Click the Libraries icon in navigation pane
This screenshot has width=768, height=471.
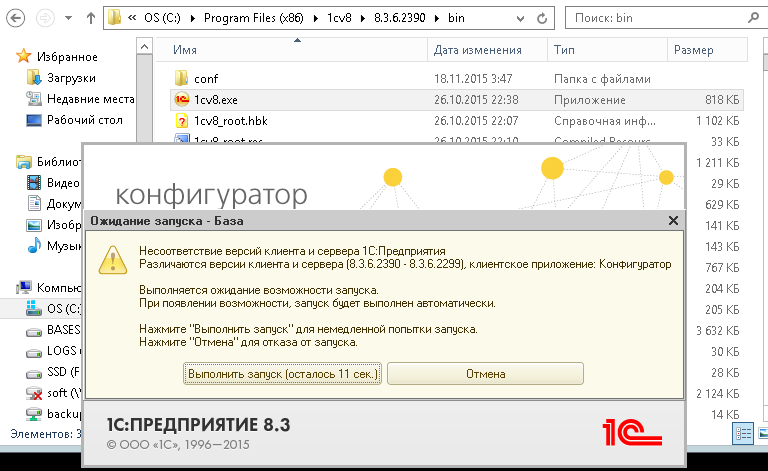24,162
